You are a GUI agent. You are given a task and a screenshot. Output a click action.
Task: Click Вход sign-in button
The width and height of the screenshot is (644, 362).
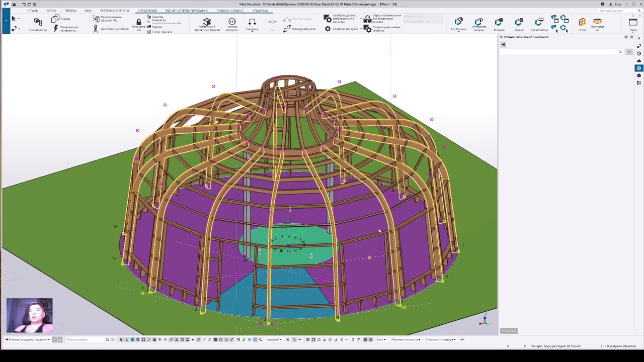click(615, 4)
